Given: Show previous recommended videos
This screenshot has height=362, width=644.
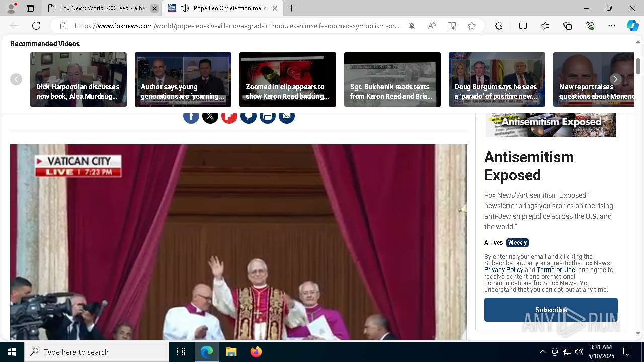Looking at the screenshot, I should 16,79.
